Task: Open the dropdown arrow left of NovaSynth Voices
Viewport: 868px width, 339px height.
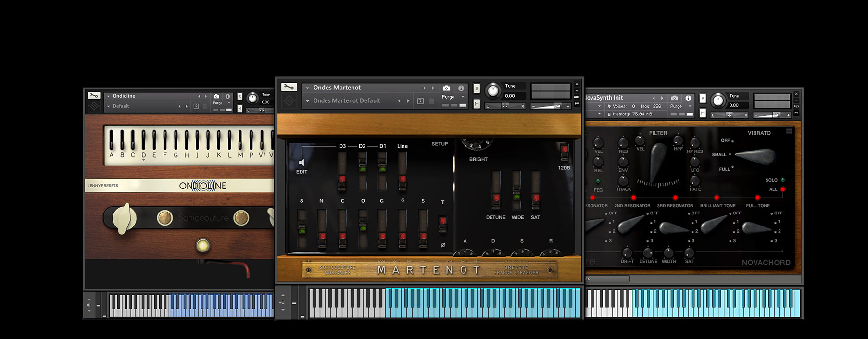Action: click(x=599, y=106)
